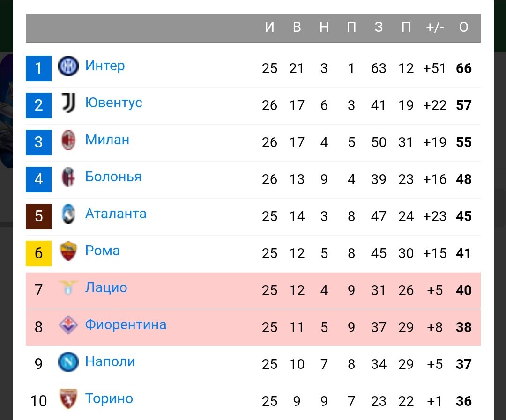
Task: Select the И games played header
Action: (269, 27)
